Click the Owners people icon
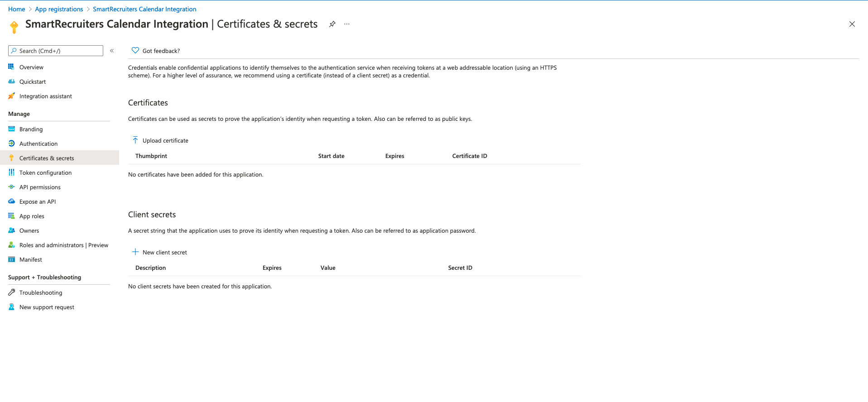 point(11,230)
